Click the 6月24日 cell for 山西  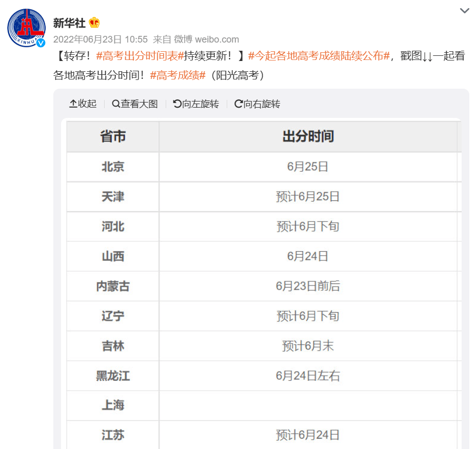[x=308, y=256]
